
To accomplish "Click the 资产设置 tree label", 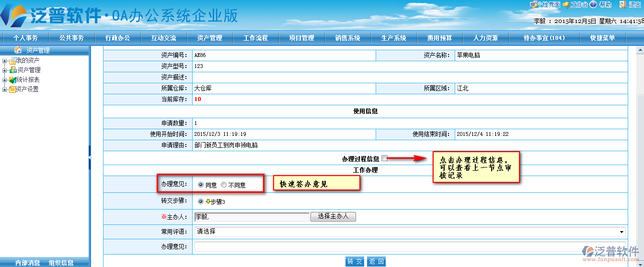I will coord(27,89).
